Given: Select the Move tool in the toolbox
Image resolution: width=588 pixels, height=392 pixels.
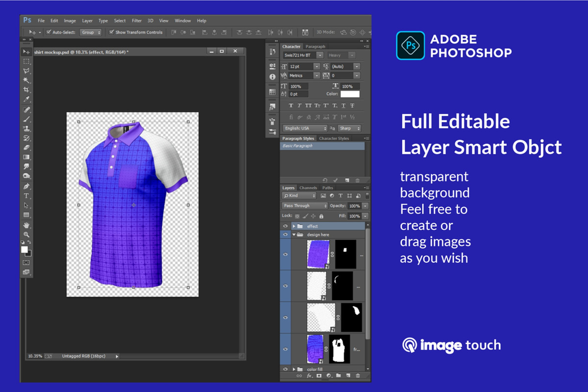Looking at the screenshot, I should coord(26,52).
